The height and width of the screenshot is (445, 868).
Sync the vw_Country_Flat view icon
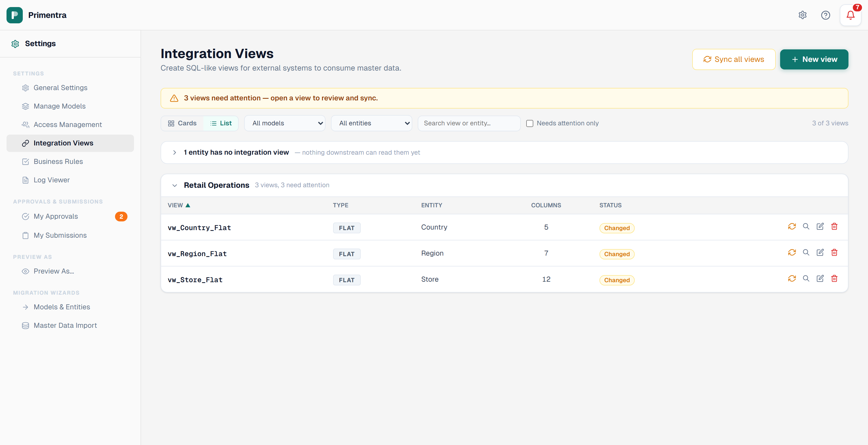point(792,227)
